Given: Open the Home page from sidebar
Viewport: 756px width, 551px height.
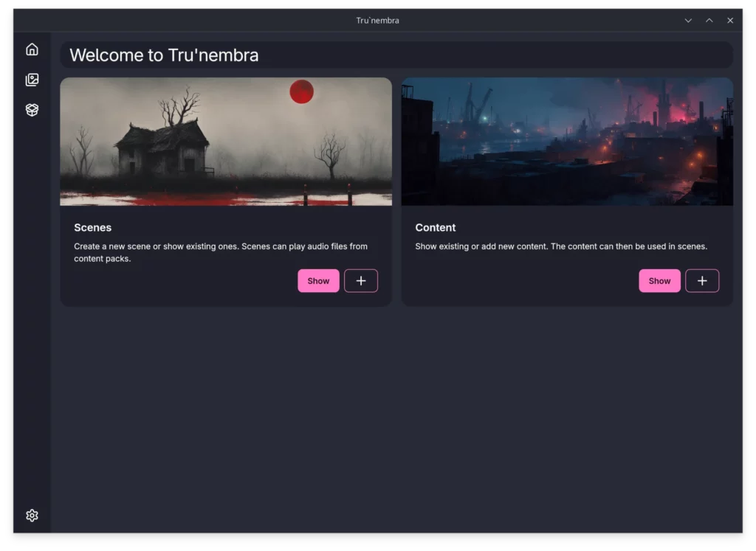Looking at the screenshot, I should (x=32, y=49).
